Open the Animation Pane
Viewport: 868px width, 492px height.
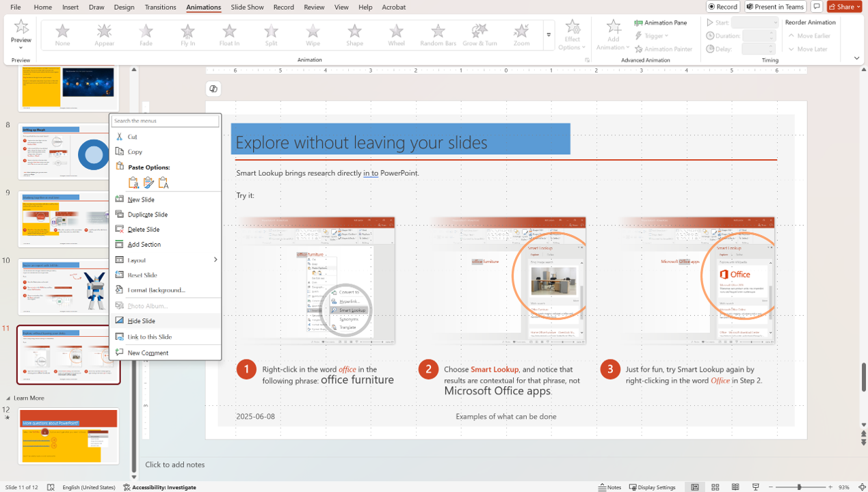coord(661,23)
